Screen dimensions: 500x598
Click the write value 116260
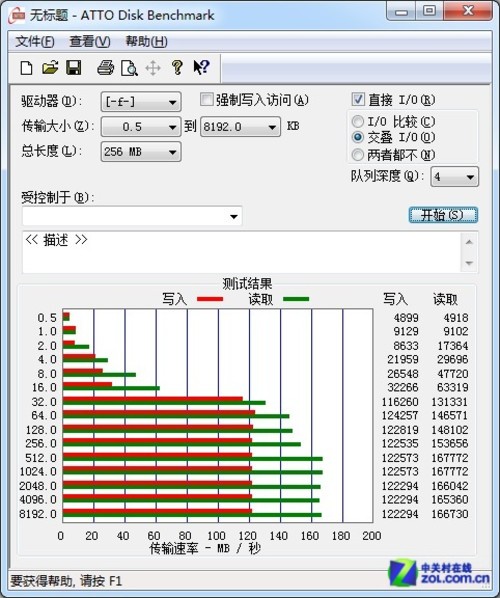[400, 402]
